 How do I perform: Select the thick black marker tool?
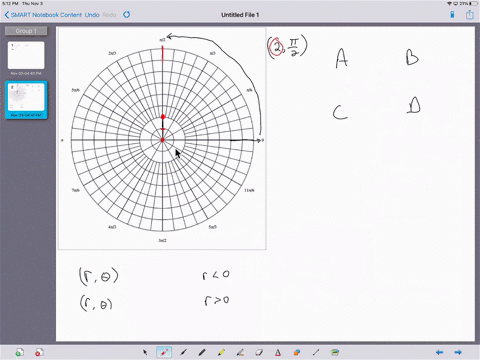point(202,352)
